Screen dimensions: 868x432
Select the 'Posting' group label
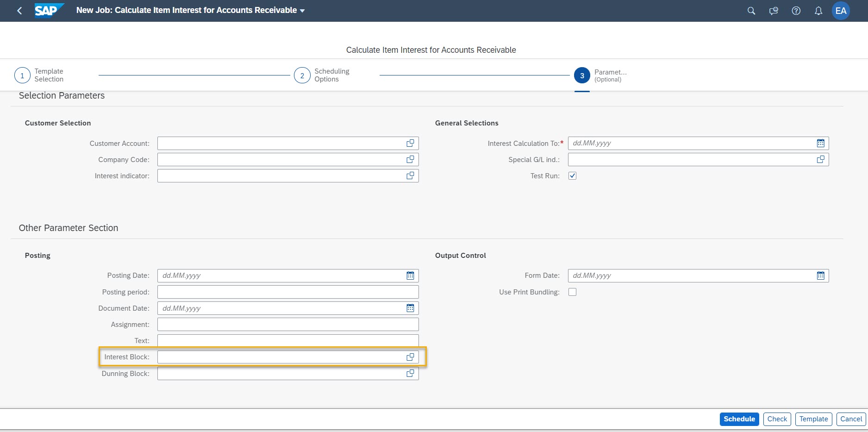coord(37,256)
